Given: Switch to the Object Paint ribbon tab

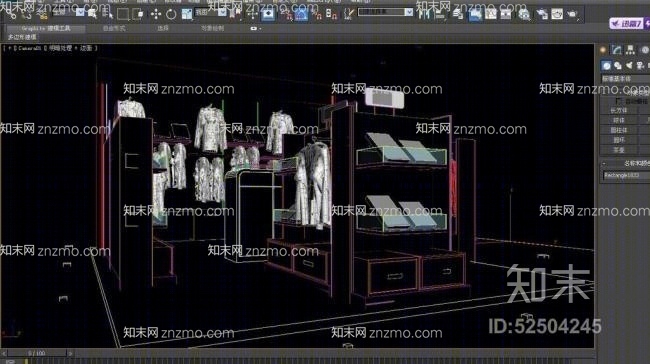Looking at the screenshot, I should coord(212,29).
